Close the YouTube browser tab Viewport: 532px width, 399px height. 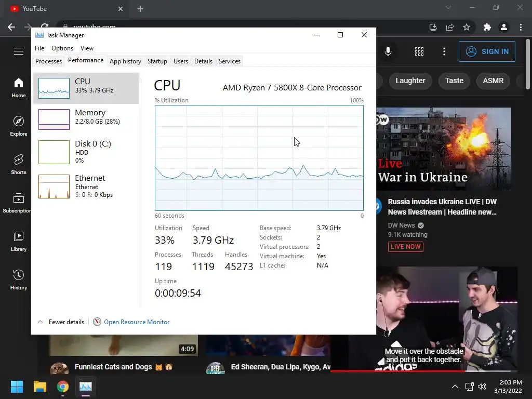(x=121, y=9)
